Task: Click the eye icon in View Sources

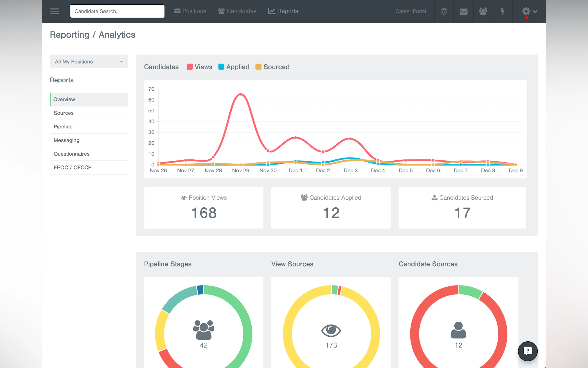Action: click(331, 330)
